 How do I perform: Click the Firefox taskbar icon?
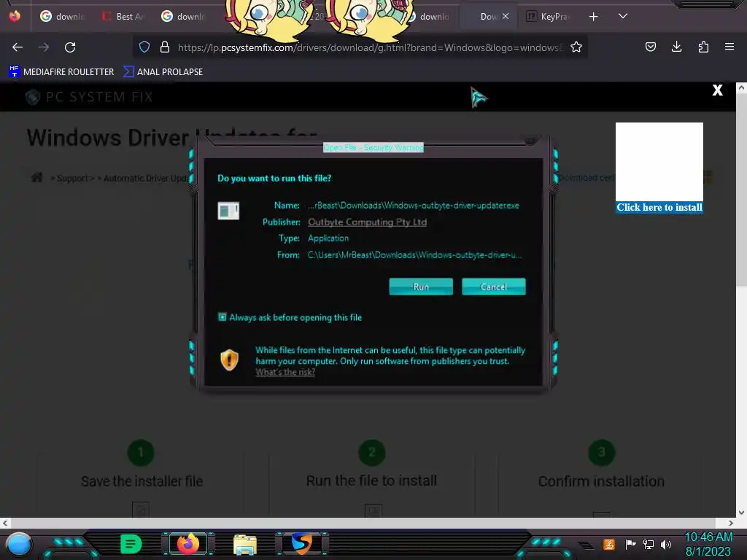pos(188,543)
